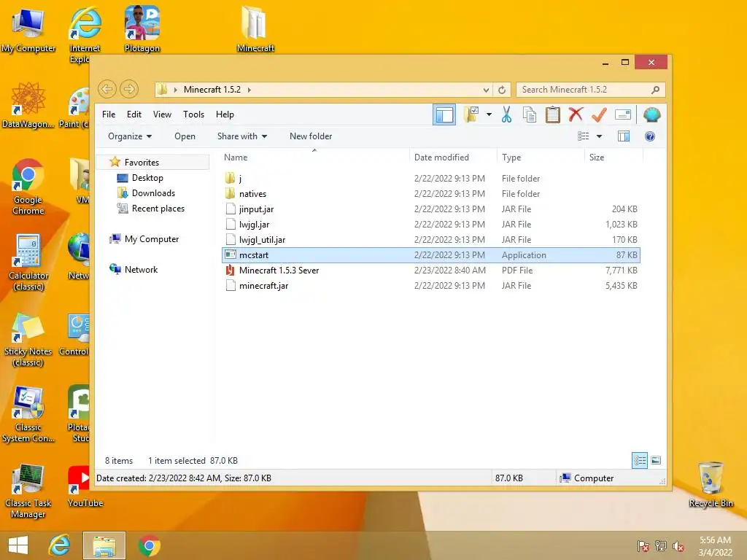Image resolution: width=747 pixels, height=560 pixels.
Task: Expand the Organize dropdown
Action: (130, 136)
